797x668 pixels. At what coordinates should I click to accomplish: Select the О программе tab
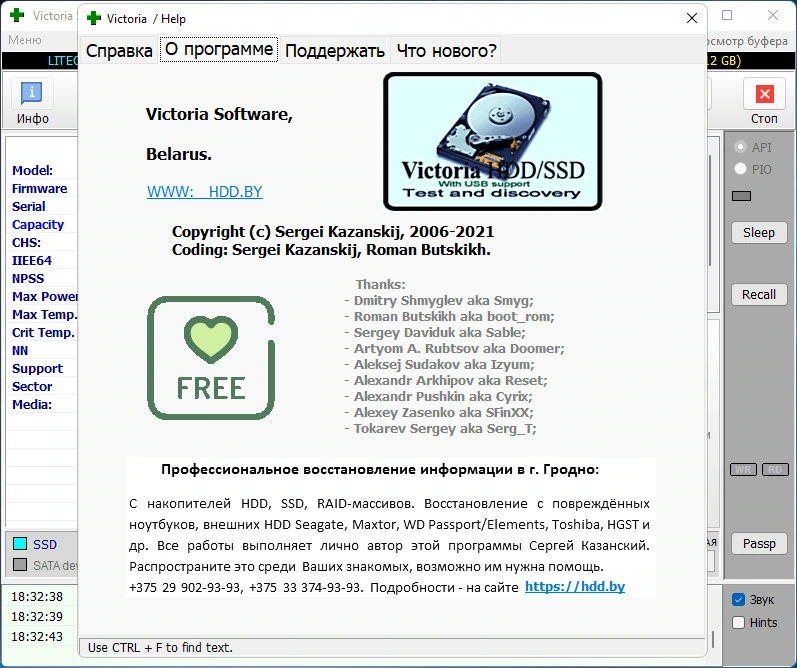pos(219,49)
